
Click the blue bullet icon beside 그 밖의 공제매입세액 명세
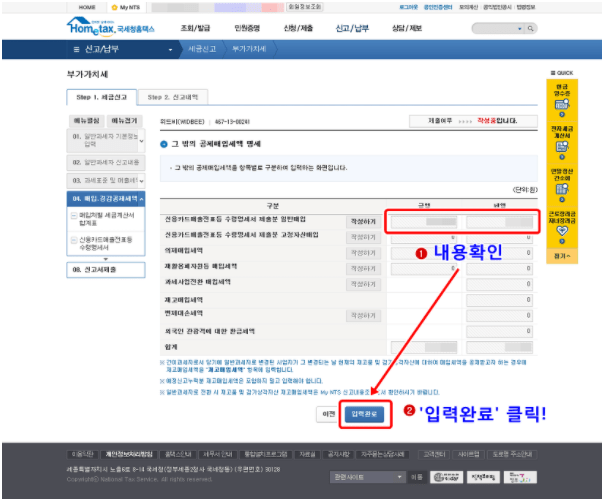[164, 144]
